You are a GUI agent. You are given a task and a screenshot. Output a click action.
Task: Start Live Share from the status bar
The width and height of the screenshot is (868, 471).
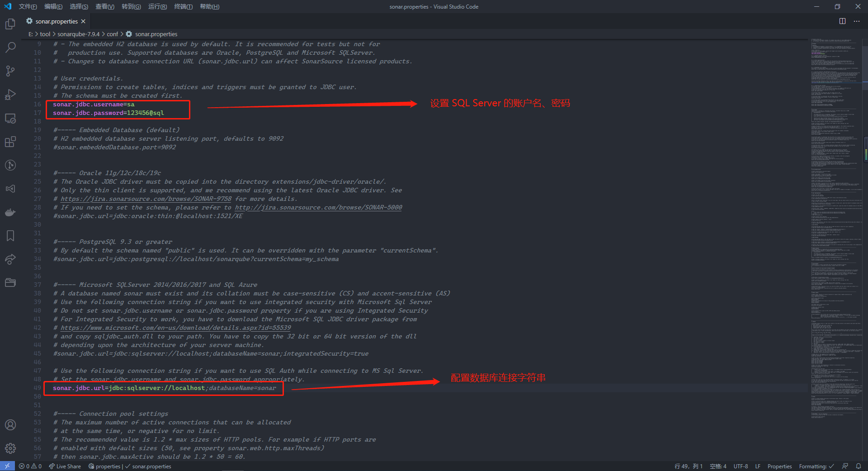[65, 466]
